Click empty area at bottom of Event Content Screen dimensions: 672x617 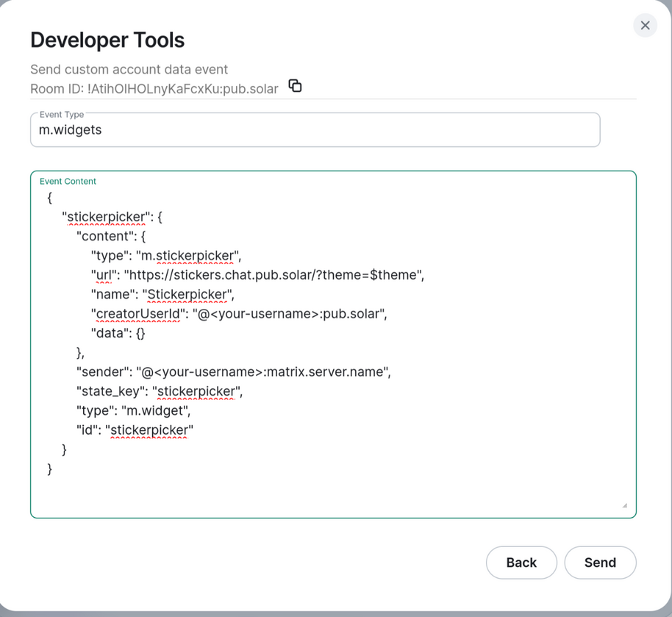pos(332,493)
